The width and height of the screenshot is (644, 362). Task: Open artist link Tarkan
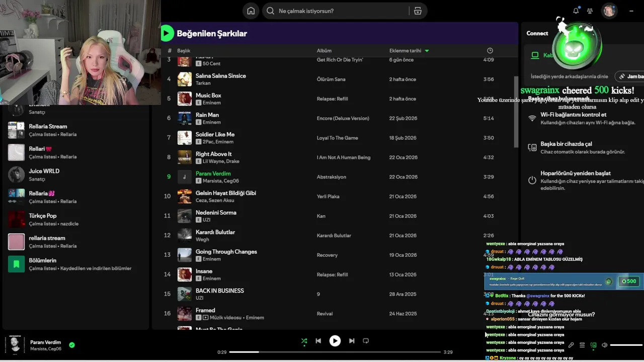[x=203, y=83]
